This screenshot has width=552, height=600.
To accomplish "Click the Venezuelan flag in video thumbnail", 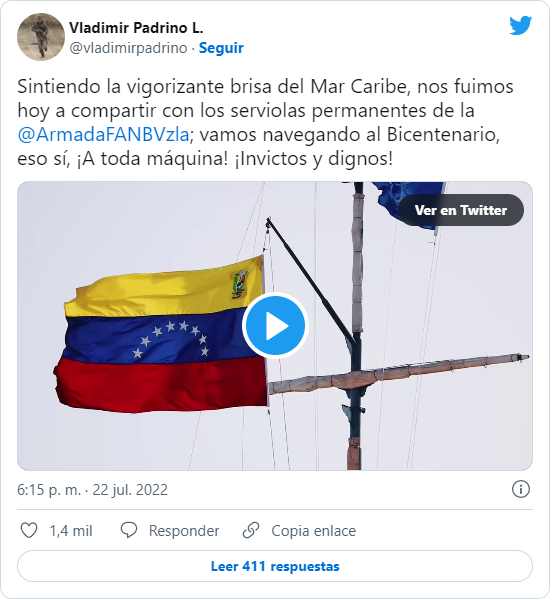I will pos(161,336).
